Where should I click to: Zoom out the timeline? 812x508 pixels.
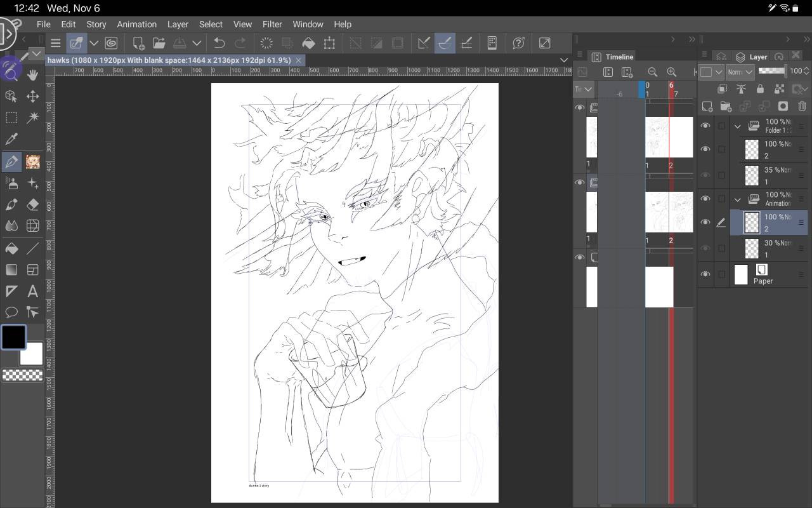coord(652,72)
